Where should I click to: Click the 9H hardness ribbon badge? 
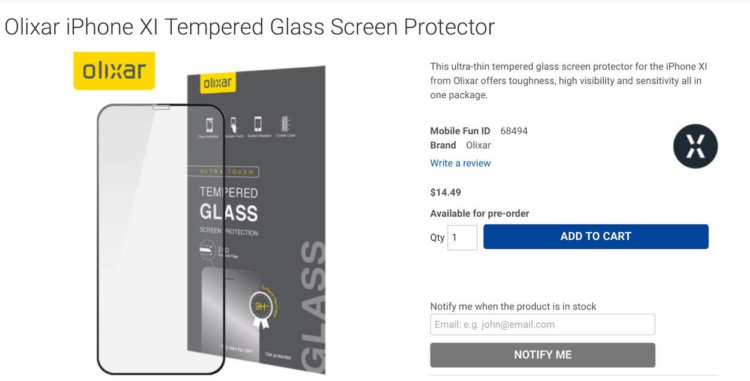pyautogui.click(x=261, y=308)
